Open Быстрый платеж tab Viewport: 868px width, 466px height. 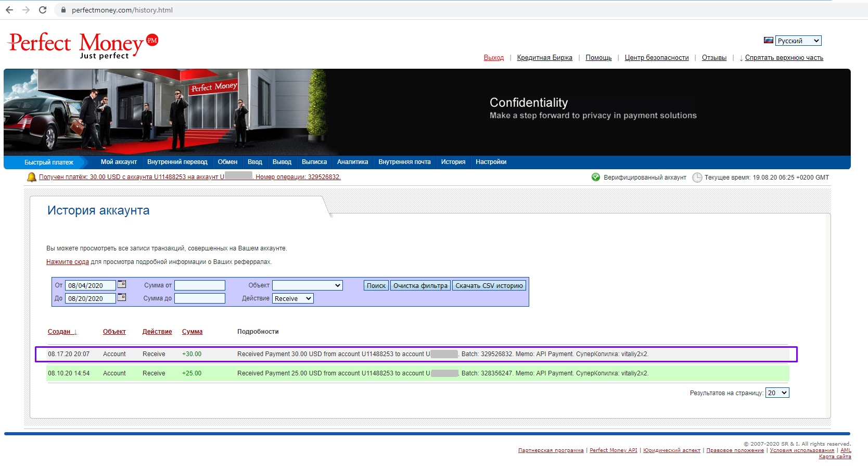[x=49, y=162]
